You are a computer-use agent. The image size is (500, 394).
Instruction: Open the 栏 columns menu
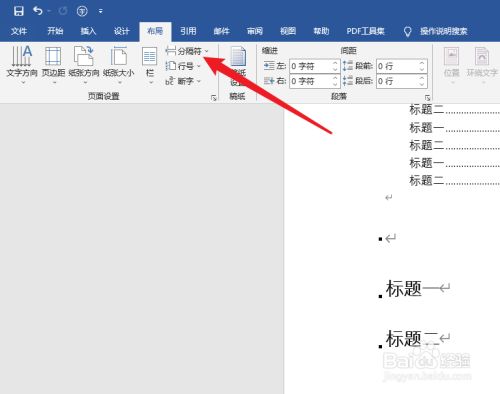(150, 65)
